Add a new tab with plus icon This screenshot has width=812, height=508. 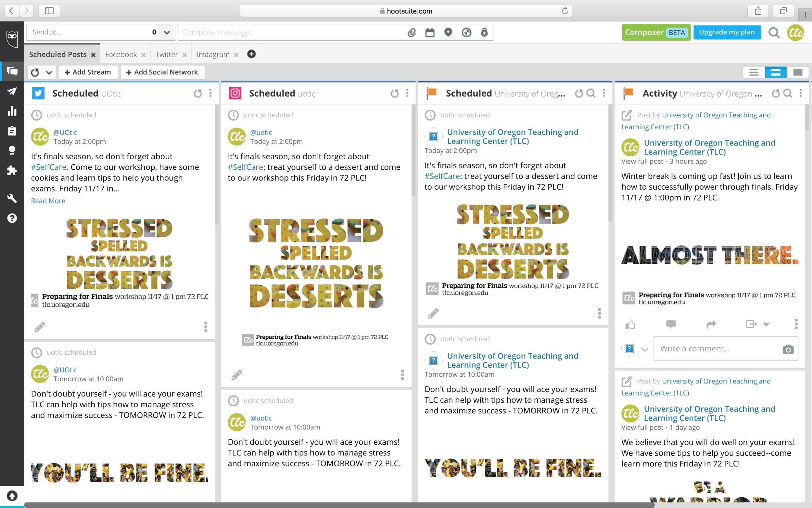(x=251, y=54)
